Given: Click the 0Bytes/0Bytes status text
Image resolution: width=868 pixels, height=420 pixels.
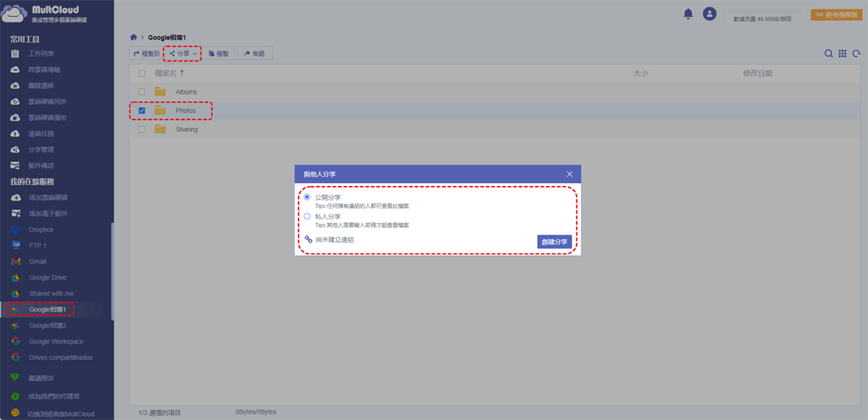Looking at the screenshot, I should pos(256,412).
